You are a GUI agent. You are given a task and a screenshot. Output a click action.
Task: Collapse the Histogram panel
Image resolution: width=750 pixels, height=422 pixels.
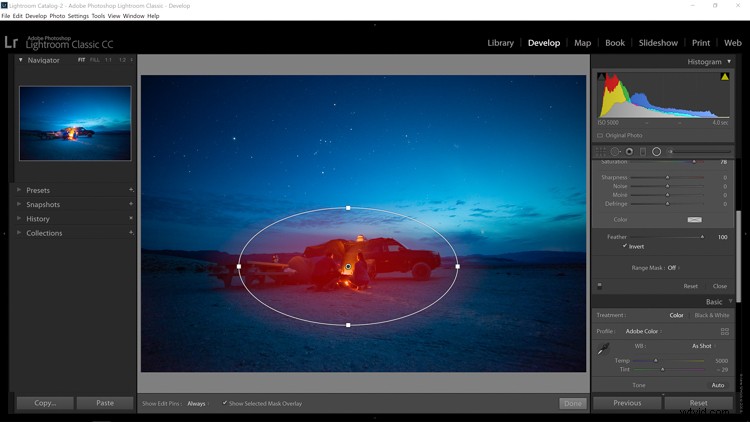(x=729, y=61)
